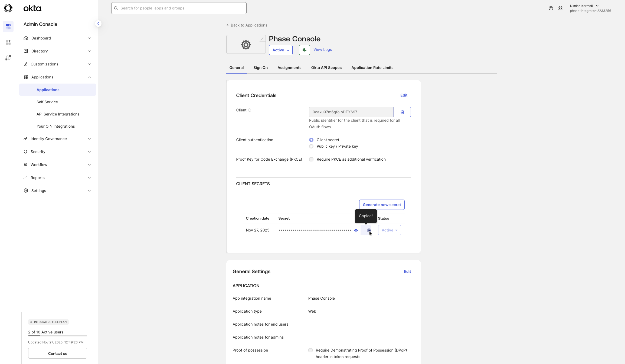The height and width of the screenshot is (364, 625).
Task: Switch to the Okta API Scopes tab
Action: pyautogui.click(x=326, y=68)
